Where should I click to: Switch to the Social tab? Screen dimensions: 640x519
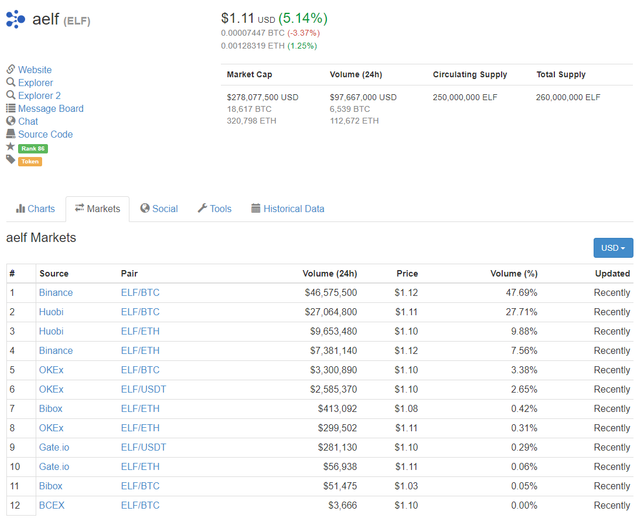(x=159, y=208)
